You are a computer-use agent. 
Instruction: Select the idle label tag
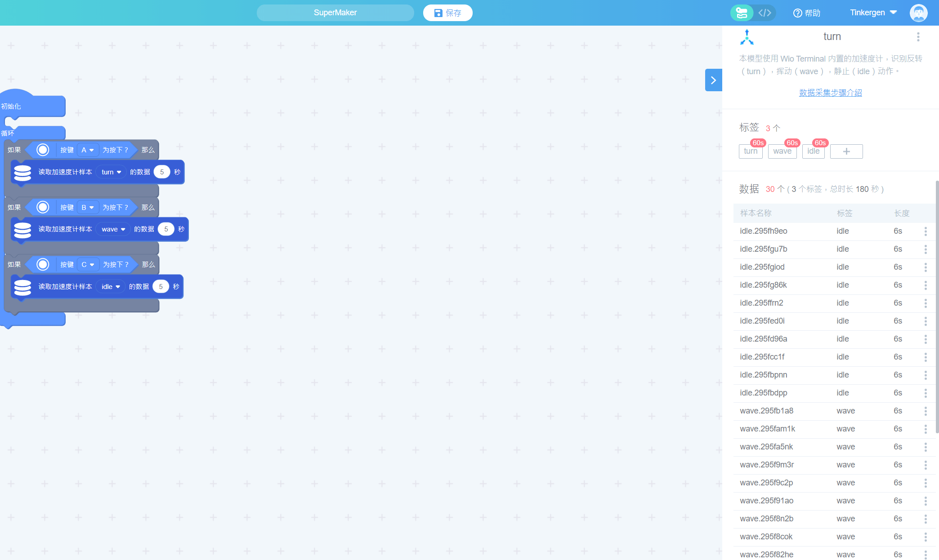pos(813,151)
